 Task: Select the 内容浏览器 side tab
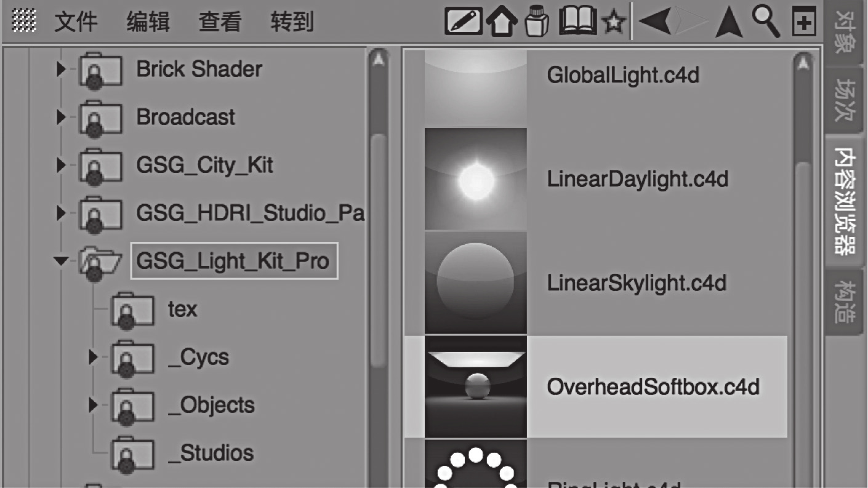point(846,201)
